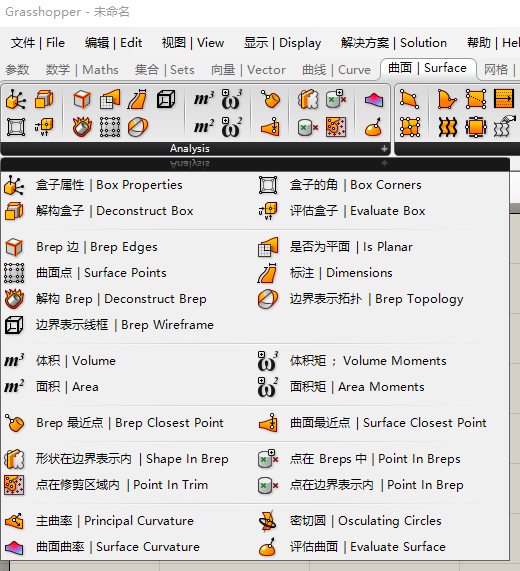Open the 视图 | View menu

[x=193, y=43]
